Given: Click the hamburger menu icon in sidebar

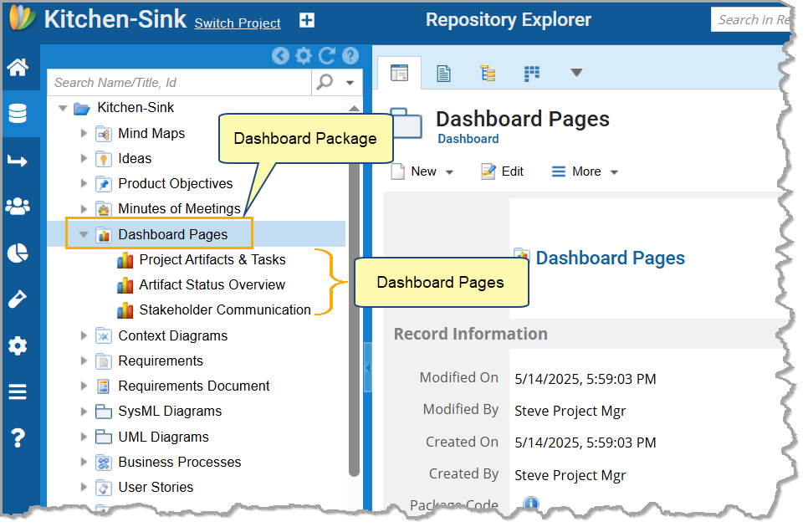Looking at the screenshot, I should 18,391.
